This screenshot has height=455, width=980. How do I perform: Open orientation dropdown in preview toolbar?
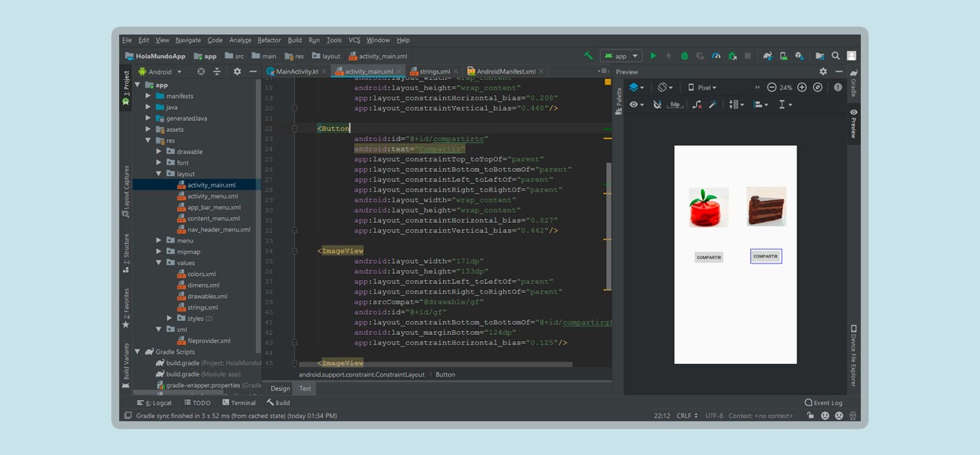665,87
